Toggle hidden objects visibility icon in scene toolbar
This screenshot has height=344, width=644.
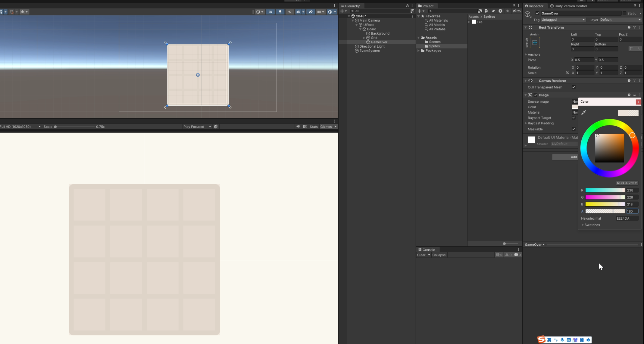[311, 12]
